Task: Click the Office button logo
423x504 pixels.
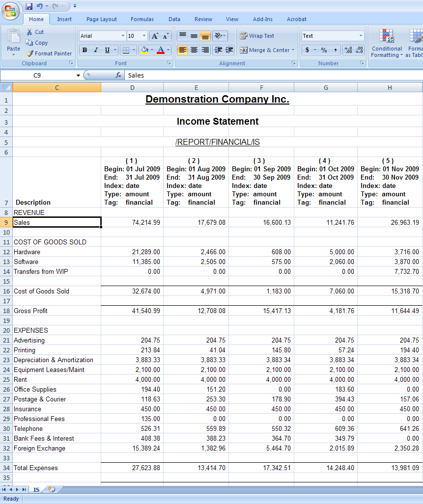Action: [x=10, y=11]
